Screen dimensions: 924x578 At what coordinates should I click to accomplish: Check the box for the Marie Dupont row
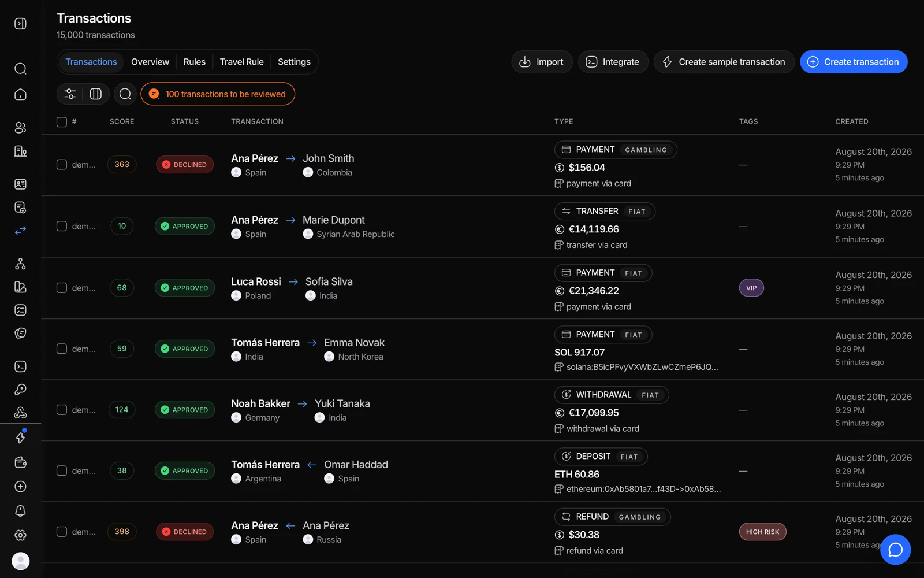[x=62, y=226]
